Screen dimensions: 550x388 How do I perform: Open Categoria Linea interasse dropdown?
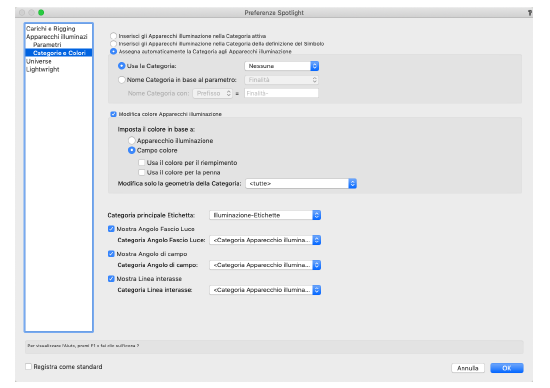(265, 290)
